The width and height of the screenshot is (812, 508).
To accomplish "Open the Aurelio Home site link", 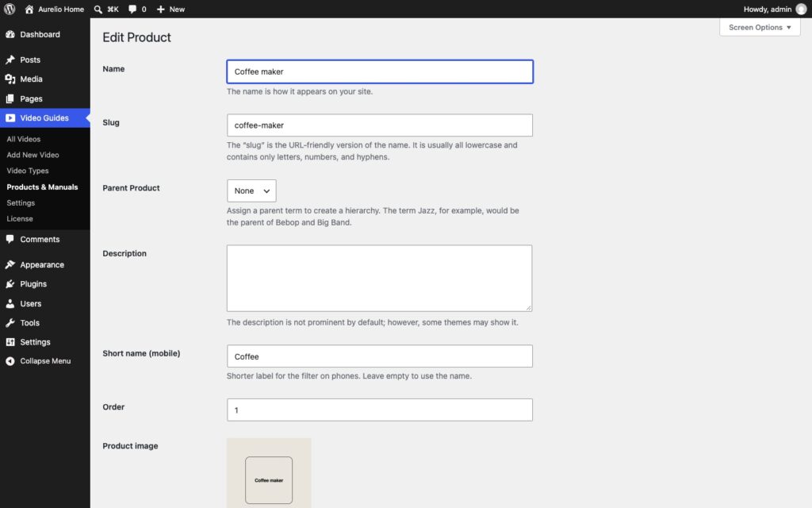I will click(54, 9).
